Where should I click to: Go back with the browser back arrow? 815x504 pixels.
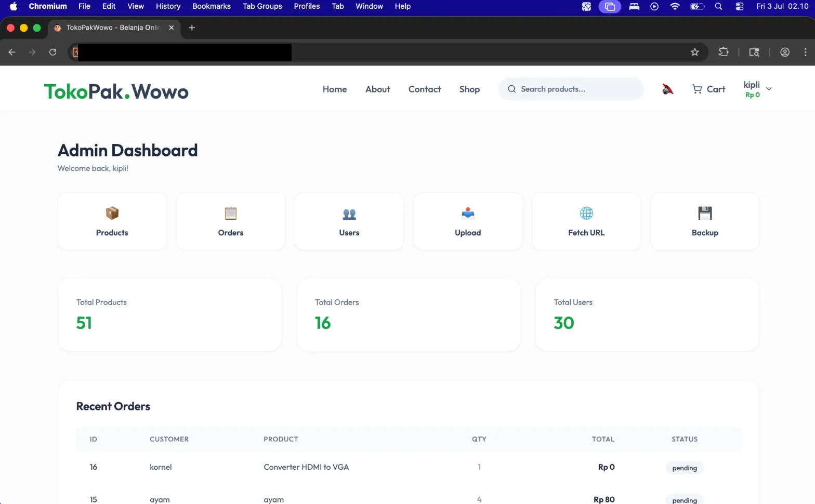click(x=12, y=52)
